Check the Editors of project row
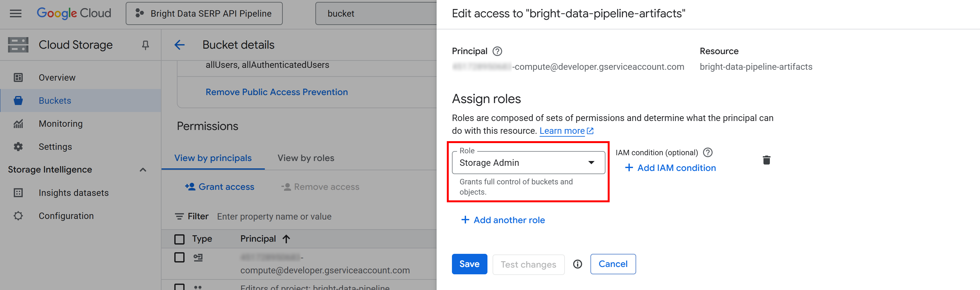This screenshot has width=980, height=290. [x=179, y=287]
